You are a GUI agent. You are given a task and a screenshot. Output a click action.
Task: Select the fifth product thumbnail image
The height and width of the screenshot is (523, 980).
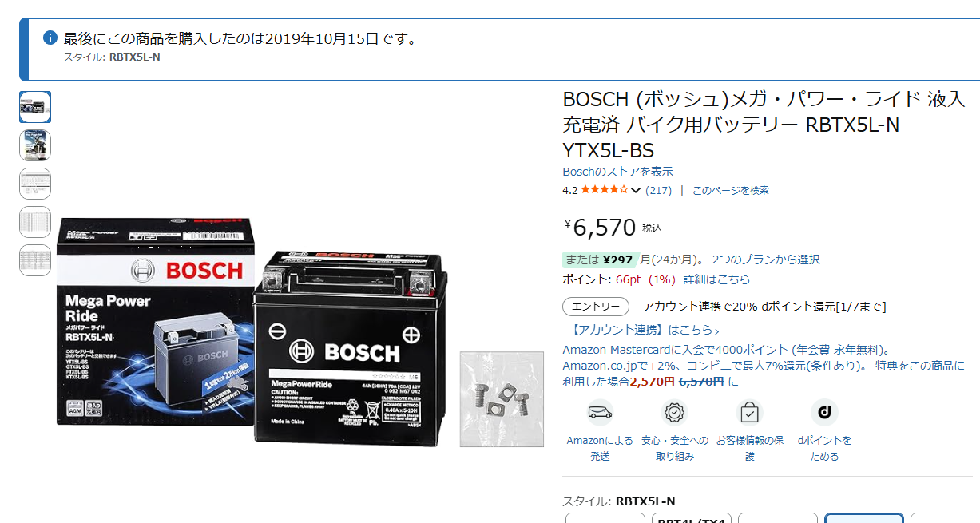pyautogui.click(x=35, y=260)
